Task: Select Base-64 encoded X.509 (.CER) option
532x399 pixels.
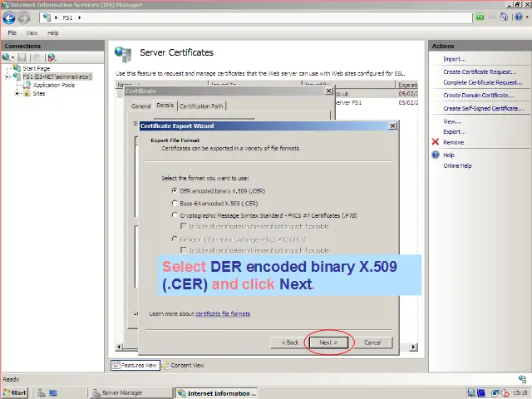Action: (x=175, y=203)
